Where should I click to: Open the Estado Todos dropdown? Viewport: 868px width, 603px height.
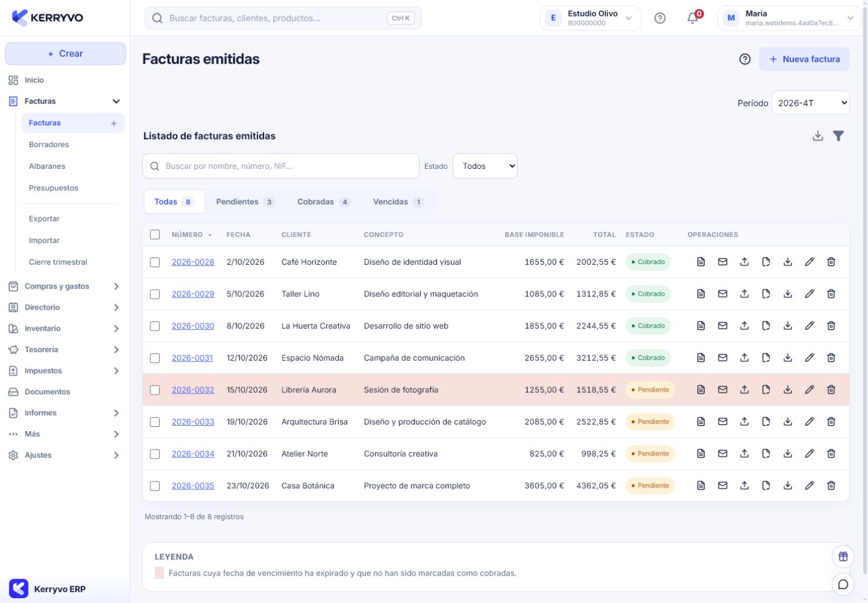click(485, 166)
